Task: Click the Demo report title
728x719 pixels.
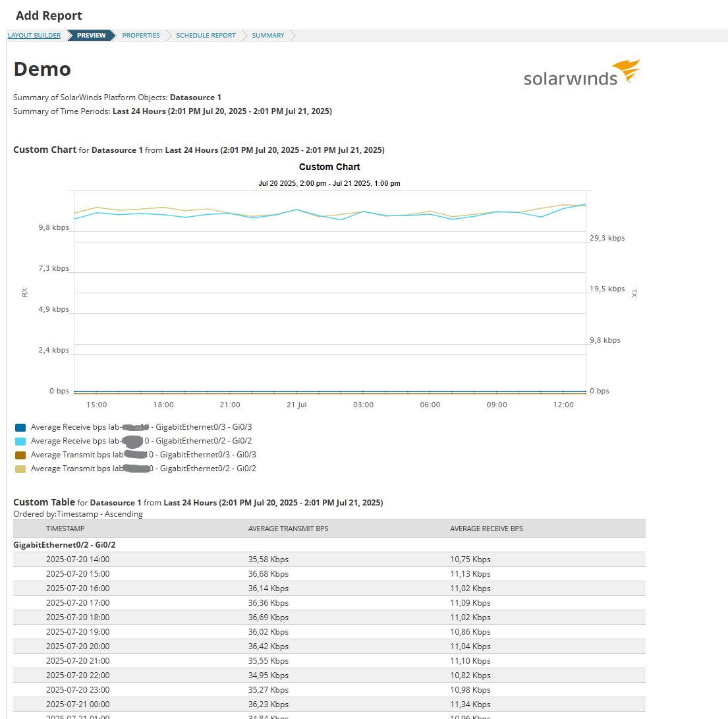Action: click(x=42, y=69)
